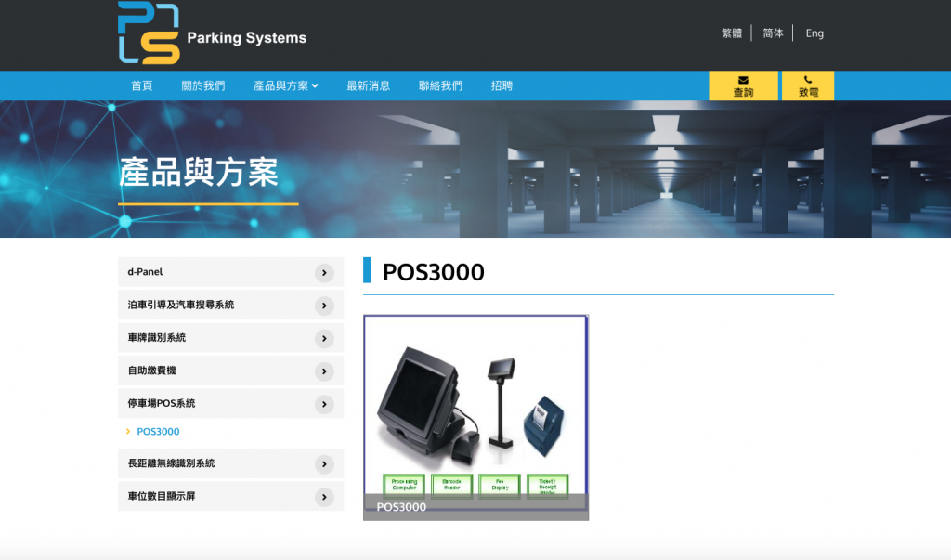Click the phone icon for 致電

coord(808,80)
